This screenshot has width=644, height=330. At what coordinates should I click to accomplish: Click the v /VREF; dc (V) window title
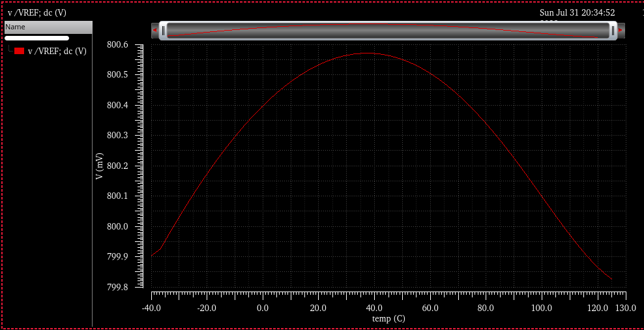coord(37,13)
